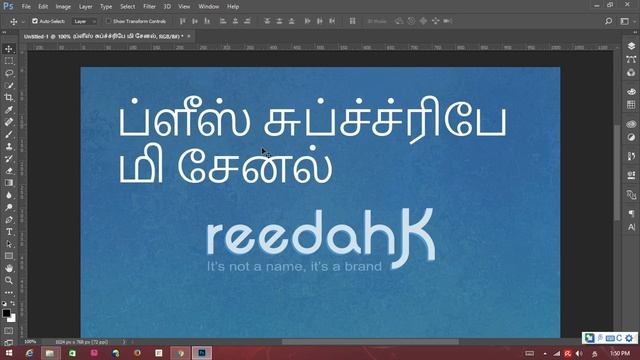Select the Clone Stamp tool
640x360 pixels.
pos(9,147)
